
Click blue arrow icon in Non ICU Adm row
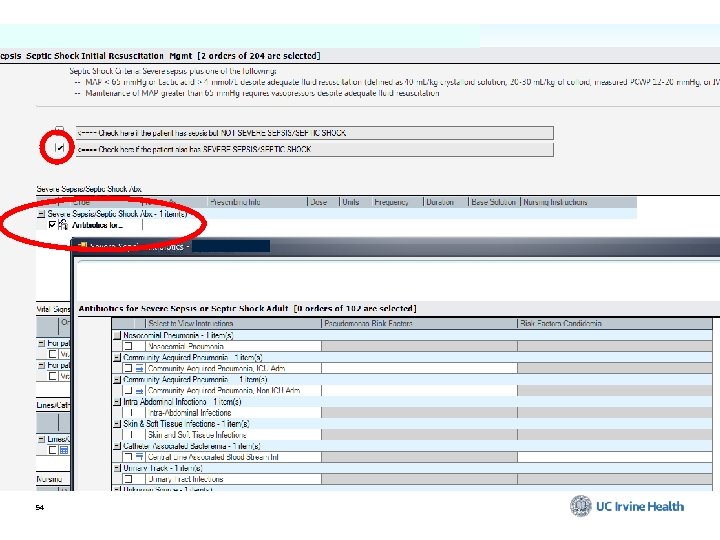[x=139, y=391]
